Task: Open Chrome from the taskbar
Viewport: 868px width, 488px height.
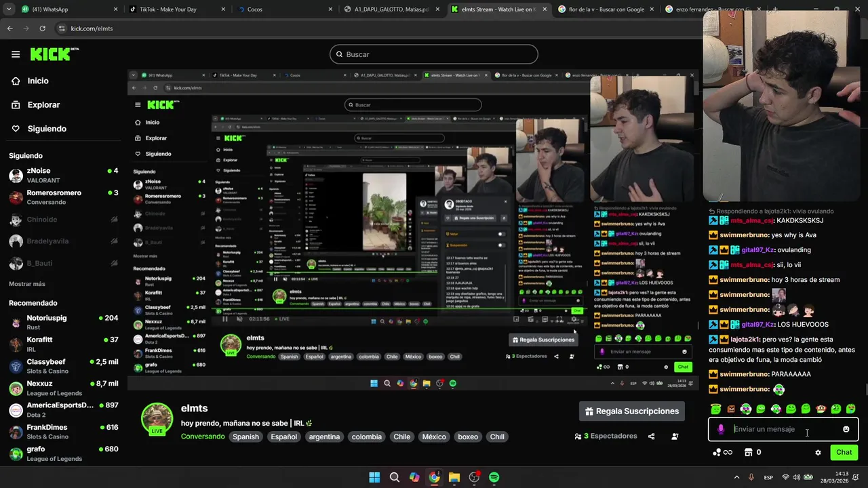Action: point(434,477)
